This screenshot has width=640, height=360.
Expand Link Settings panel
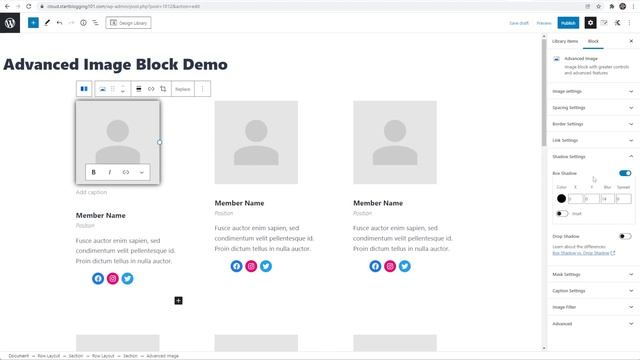point(593,140)
